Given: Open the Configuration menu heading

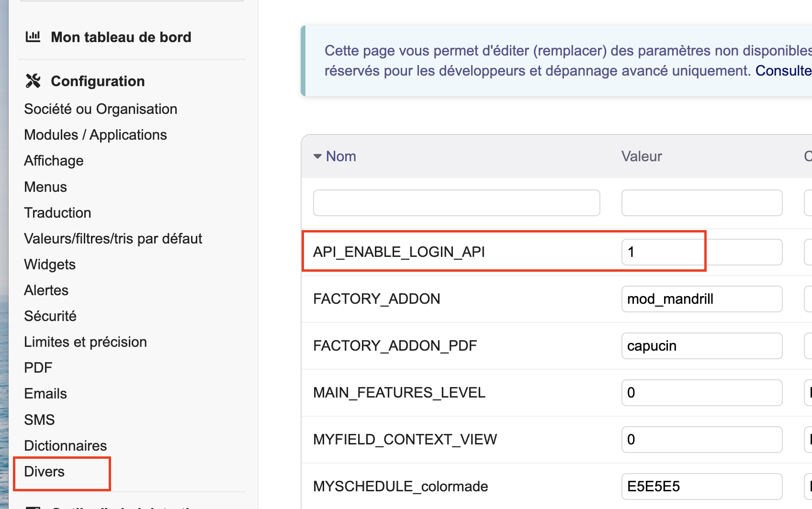Looking at the screenshot, I should [x=98, y=81].
